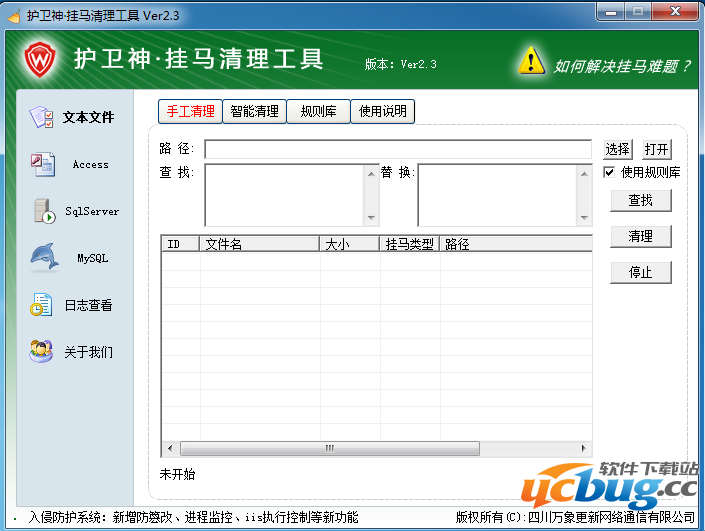Open the 如何解决挂马难题 link
Image resolution: width=705 pixels, height=531 pixels.
(622, 67)
